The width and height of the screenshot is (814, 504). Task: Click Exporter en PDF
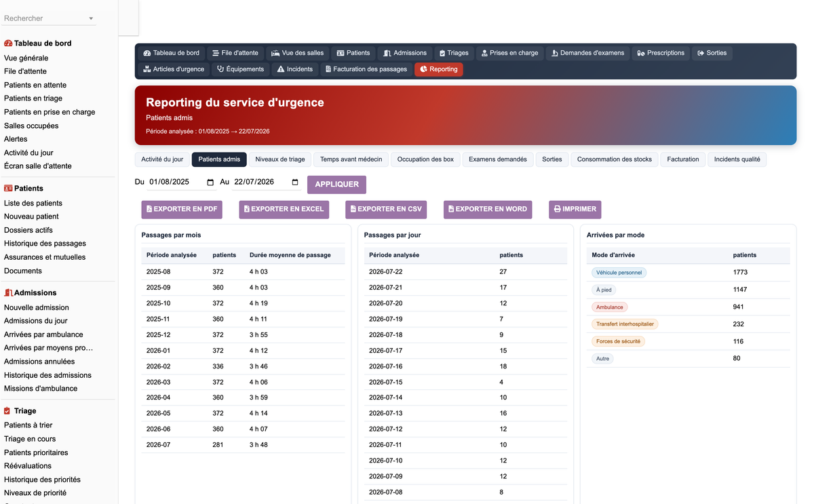tap(182, 210)
